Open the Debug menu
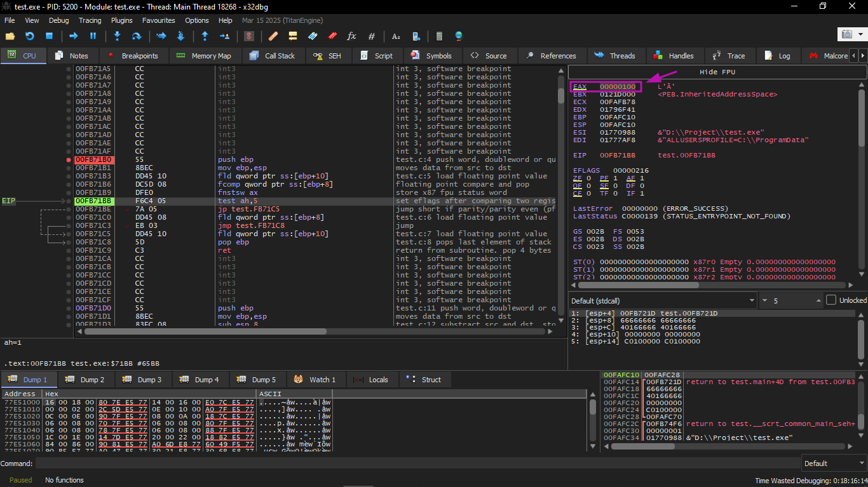The image size is (868, 487). (58, 20)
